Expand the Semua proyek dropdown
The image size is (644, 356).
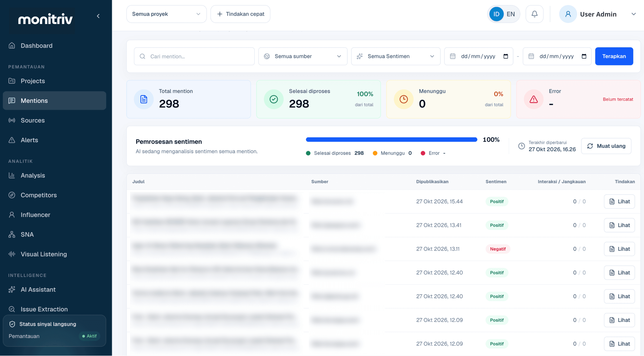pos(166,14)
